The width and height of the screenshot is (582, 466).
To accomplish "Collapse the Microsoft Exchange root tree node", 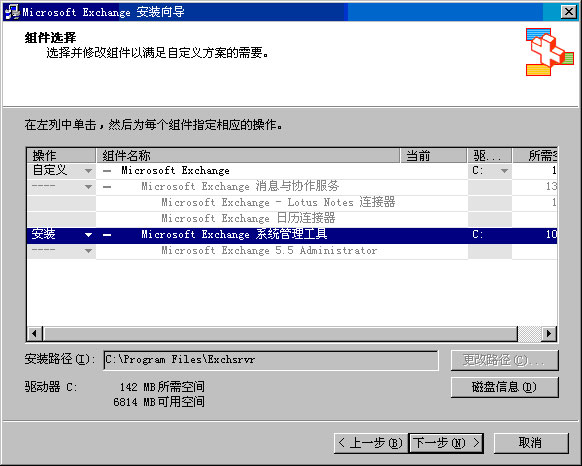I will [107, 171].
